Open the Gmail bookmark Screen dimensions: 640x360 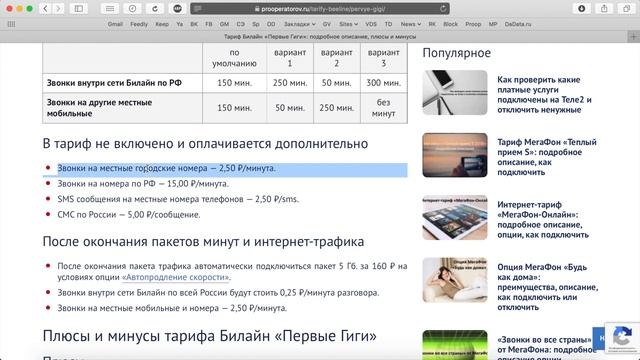pos(115,24)
